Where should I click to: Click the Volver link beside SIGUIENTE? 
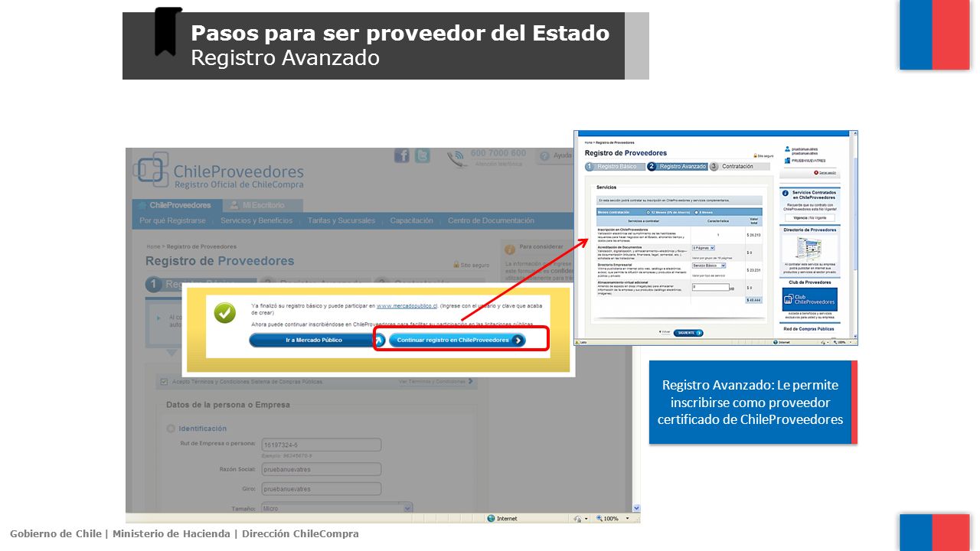(x=665, y=333)
